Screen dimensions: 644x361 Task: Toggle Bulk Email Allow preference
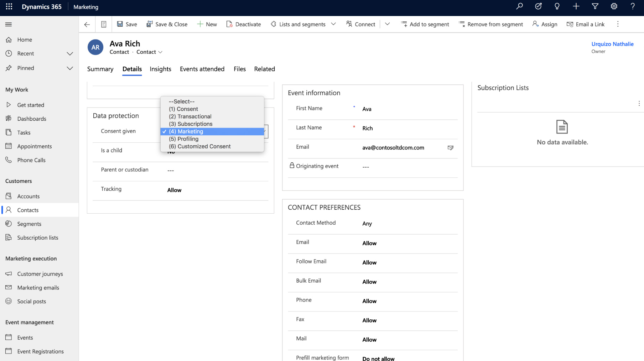click(369, 282)
